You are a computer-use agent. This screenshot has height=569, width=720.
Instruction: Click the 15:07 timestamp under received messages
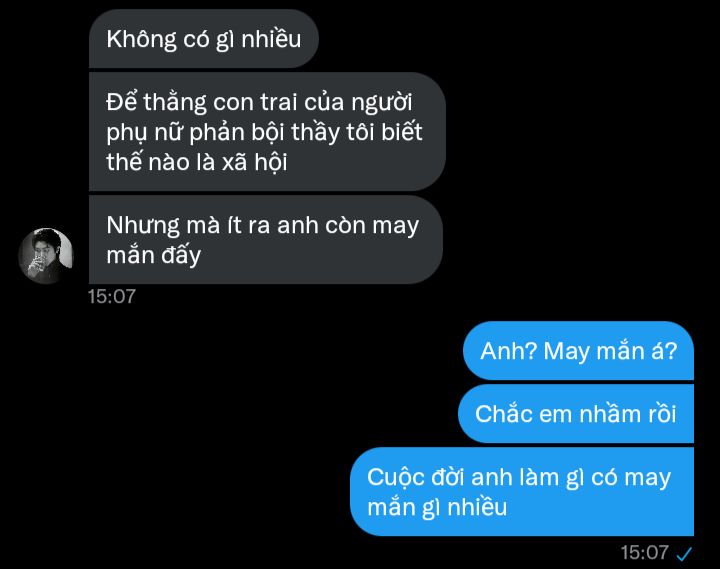pyautogui.click(x=112, y=297)
